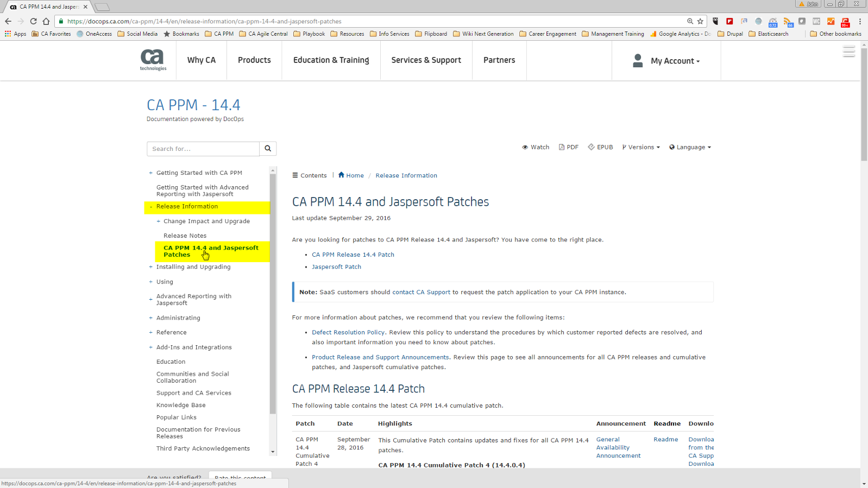Click the browser address bar

pos(375,21)
